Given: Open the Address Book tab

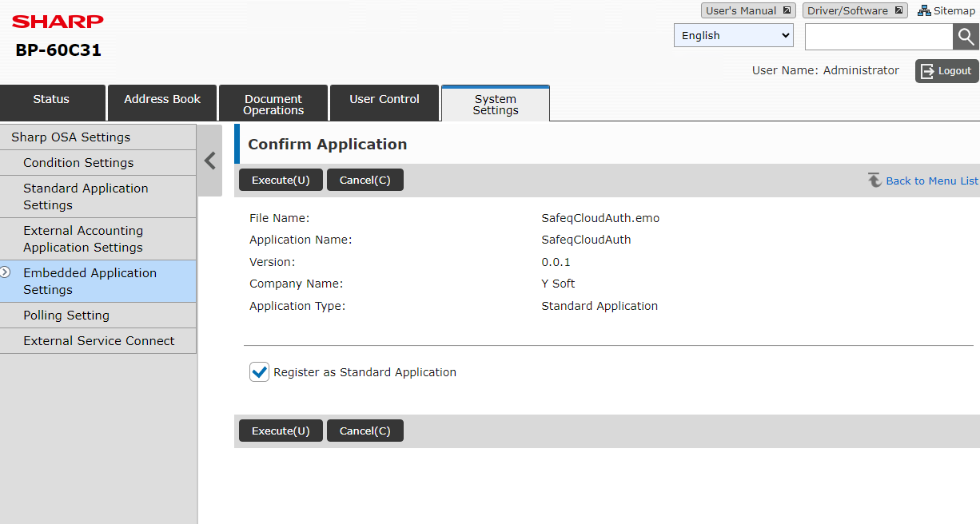Looking at the screenshot, I should [162, 100].
